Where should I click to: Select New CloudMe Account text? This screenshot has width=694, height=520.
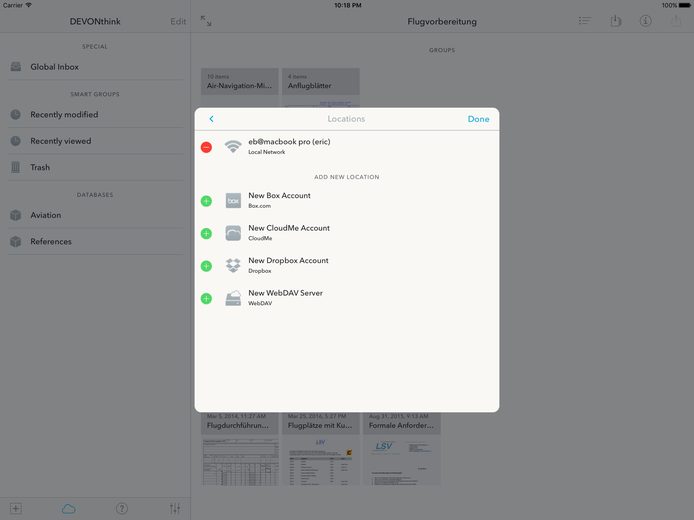289,228
